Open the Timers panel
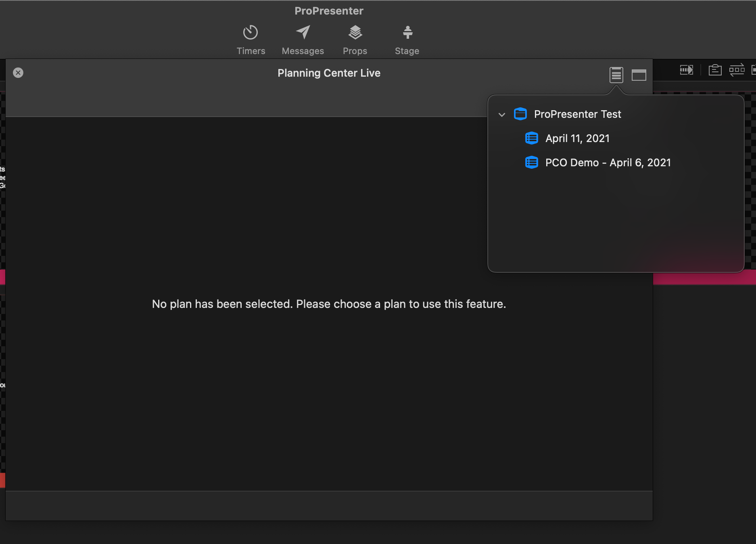 pos(251,40)
